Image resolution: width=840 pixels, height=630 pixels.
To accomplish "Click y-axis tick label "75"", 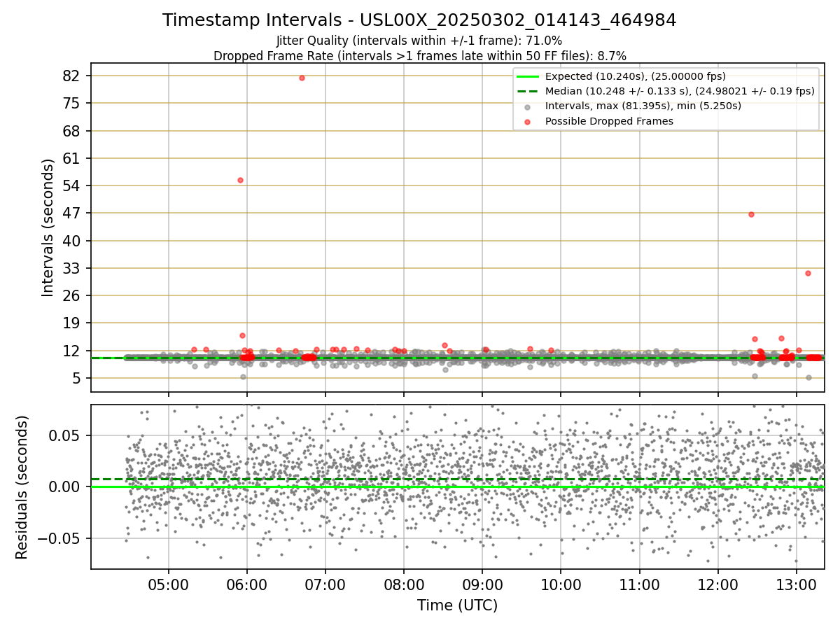I will click(x=73, y=103).
